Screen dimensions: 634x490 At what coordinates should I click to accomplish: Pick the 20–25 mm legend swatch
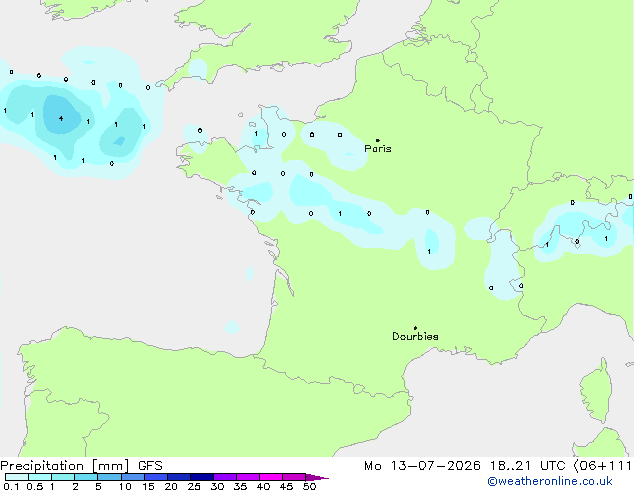(x=178, y=477)
